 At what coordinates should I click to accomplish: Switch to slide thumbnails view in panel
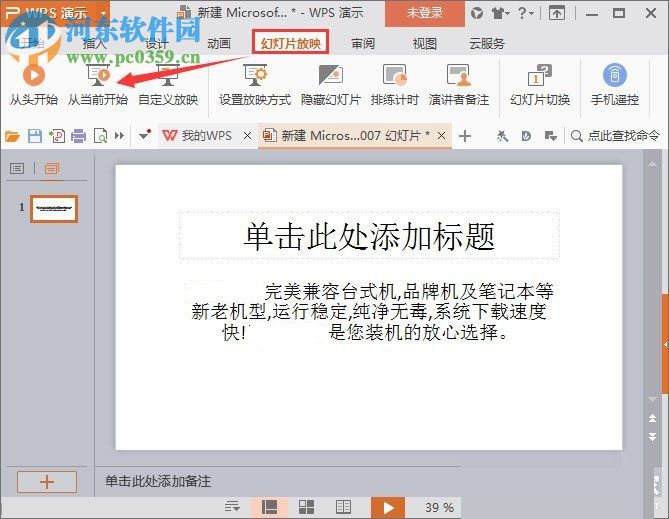[52, 168]
